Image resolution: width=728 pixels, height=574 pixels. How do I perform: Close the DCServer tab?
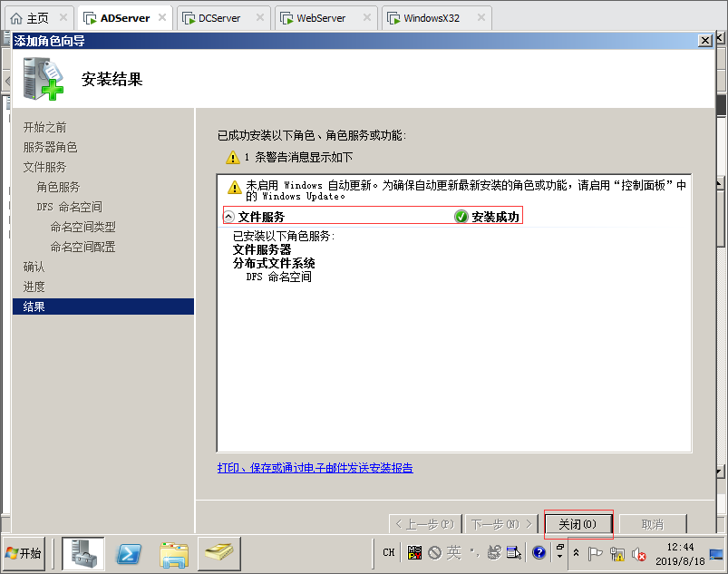260,17
